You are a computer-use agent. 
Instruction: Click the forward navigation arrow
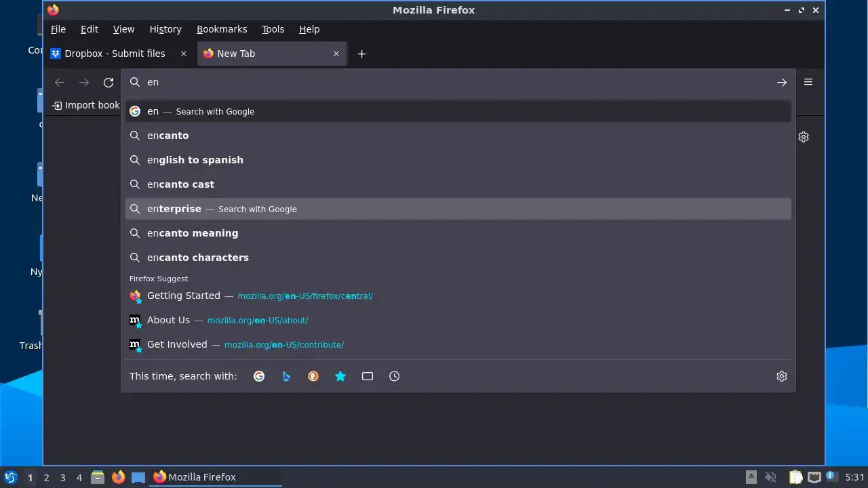[x=84, y=82]
